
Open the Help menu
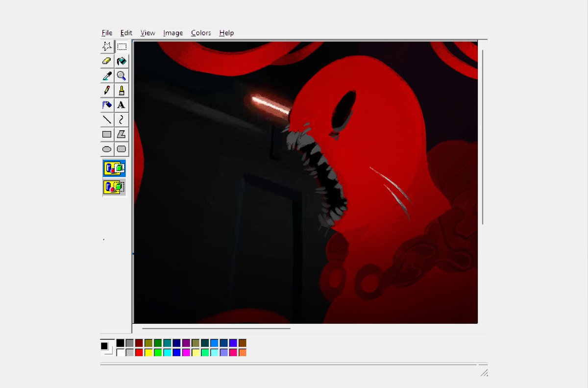click(226, 33)
